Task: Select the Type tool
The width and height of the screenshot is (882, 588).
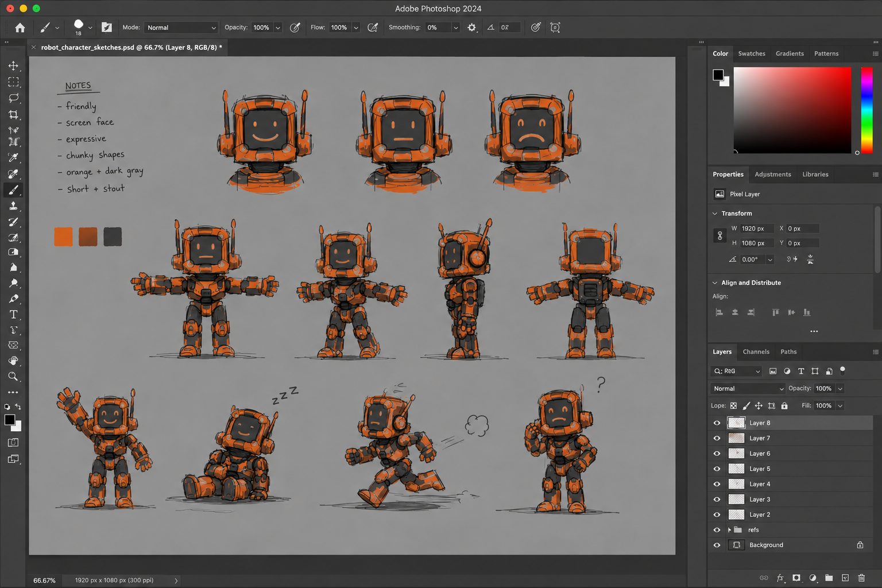Action: click(x=13, y=315)
